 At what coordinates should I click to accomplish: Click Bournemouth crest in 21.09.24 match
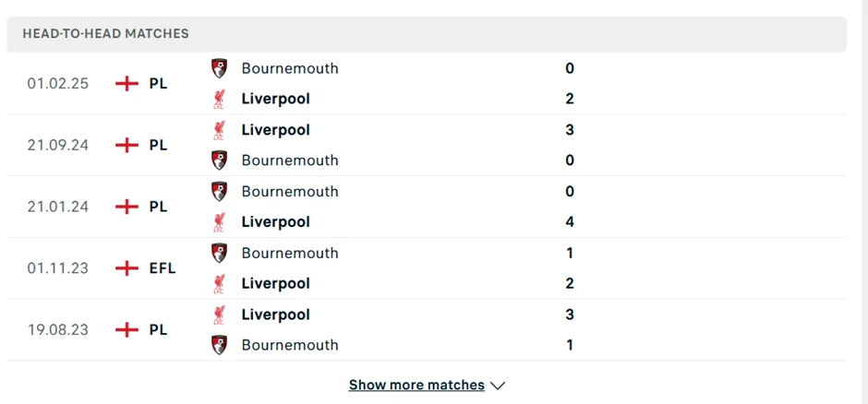pos(219,160)
